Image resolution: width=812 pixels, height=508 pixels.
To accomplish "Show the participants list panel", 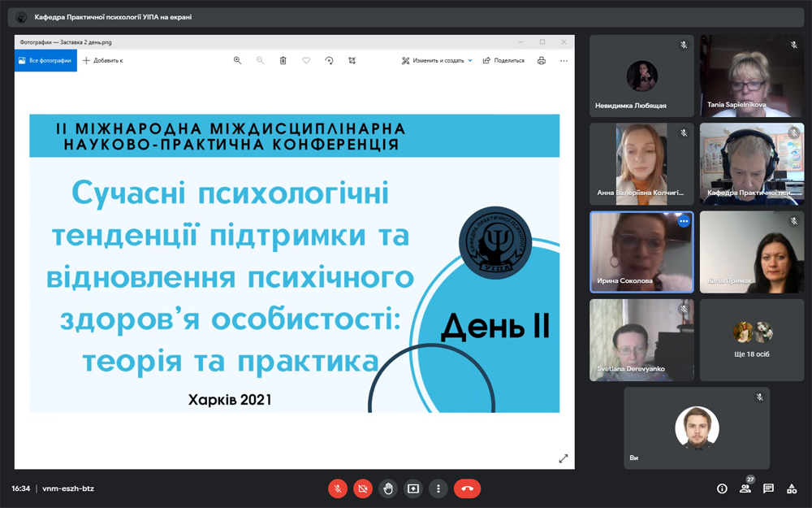I will [x=745, y=488].
